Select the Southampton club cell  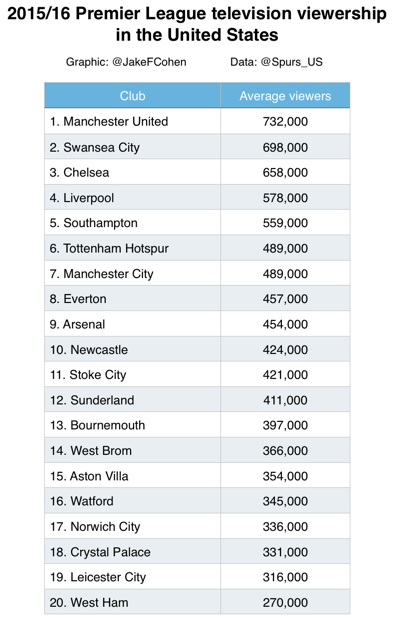pyautogui.click(x=132, y=223)
